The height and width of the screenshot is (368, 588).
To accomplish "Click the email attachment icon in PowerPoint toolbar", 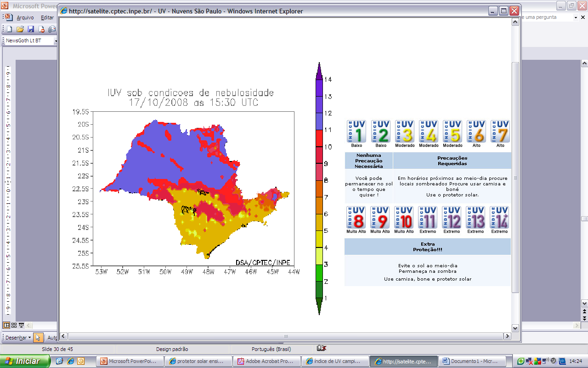I will click(51, 29).
